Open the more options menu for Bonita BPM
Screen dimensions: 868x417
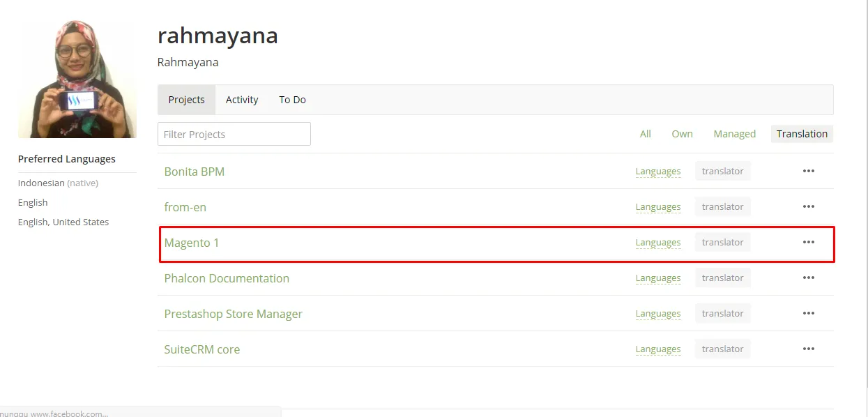[x=808, y=171]
